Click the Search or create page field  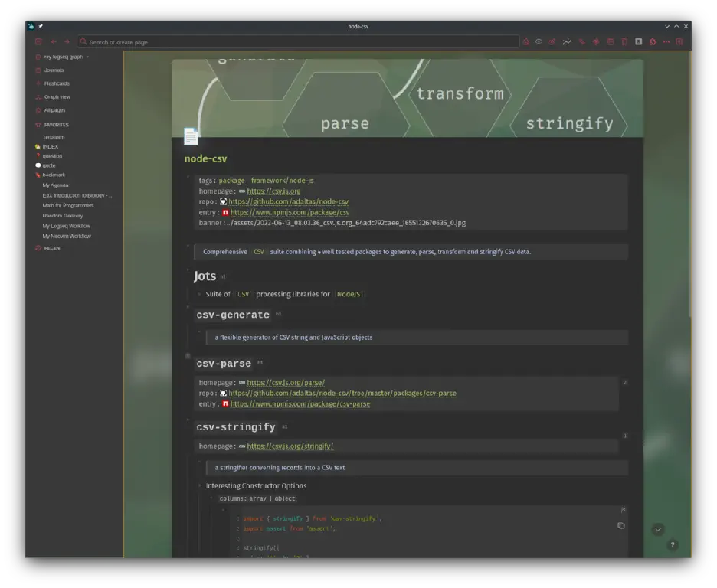tap(298, 42)
